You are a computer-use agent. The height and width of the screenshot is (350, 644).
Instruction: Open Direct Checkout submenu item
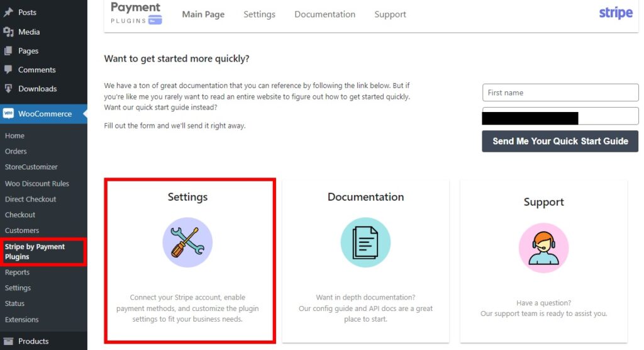click(x=30, y=199)
